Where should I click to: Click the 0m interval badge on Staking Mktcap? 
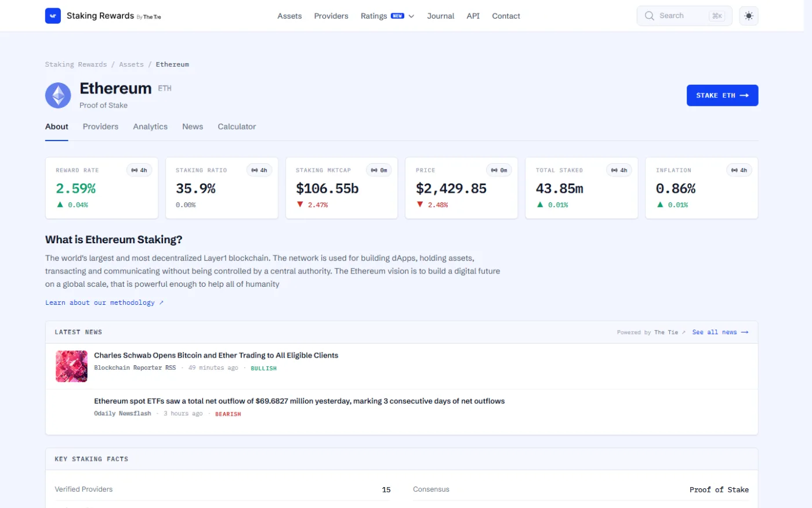coord(379,170)
